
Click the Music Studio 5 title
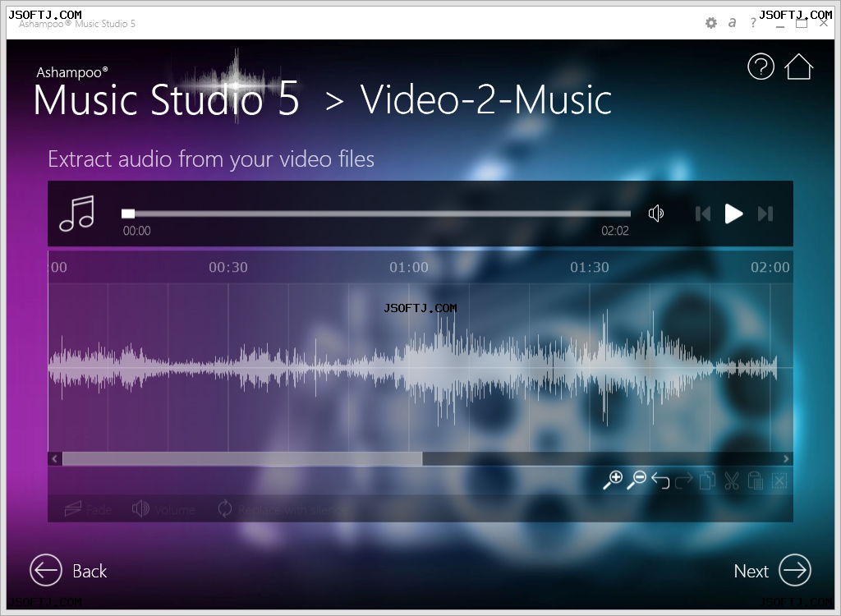click(x=166, y=100)
